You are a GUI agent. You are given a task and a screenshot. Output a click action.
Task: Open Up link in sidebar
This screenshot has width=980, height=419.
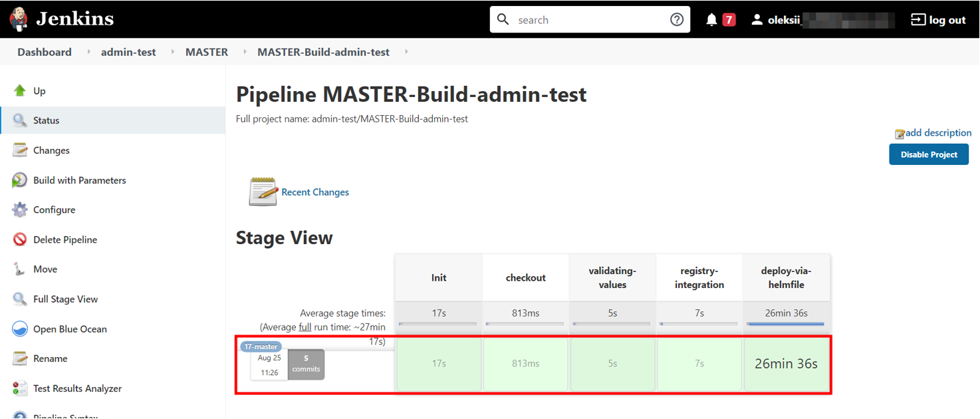39,90
